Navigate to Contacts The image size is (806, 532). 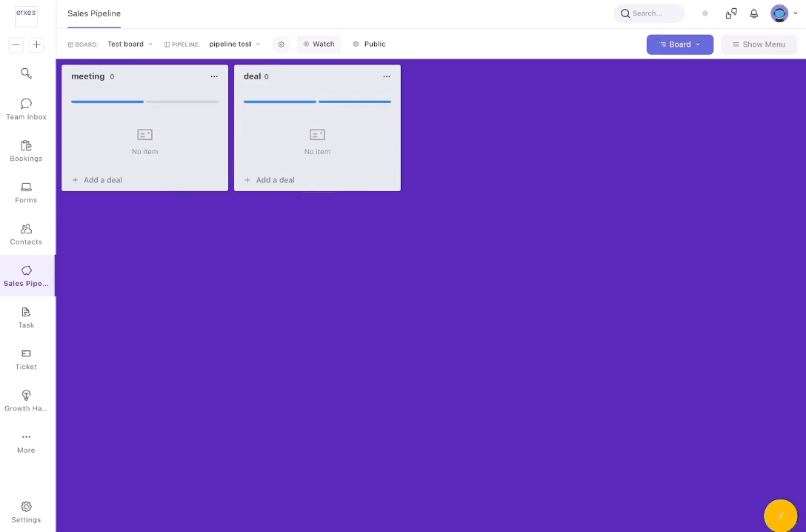tap(26, 234)
